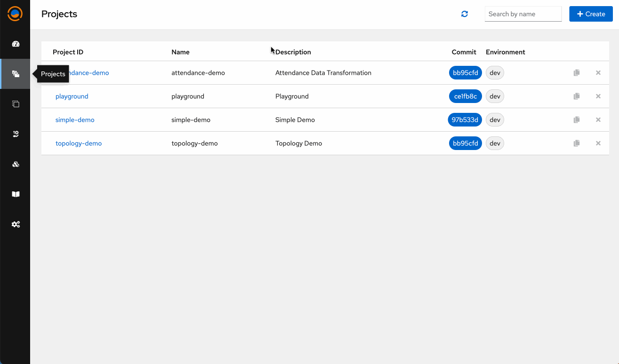Click the dev environment badge for simple-demo
This screenshot has width=619, height=364.
click(495, 119)
